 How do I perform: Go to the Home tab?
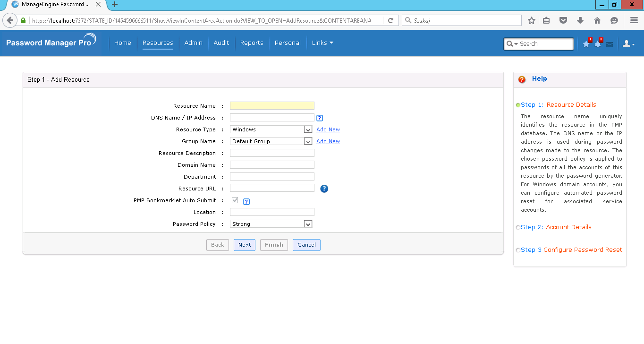(123, 43)
